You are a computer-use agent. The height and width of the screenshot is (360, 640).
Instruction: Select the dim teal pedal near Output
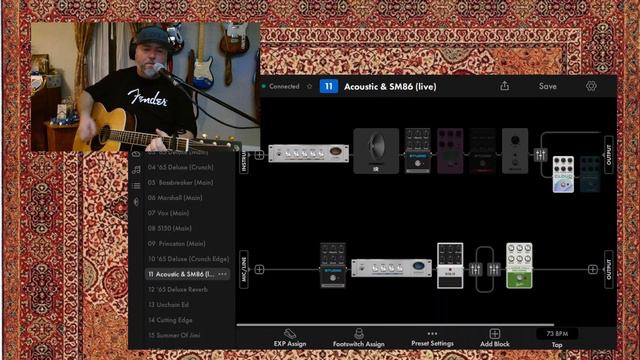590,174
